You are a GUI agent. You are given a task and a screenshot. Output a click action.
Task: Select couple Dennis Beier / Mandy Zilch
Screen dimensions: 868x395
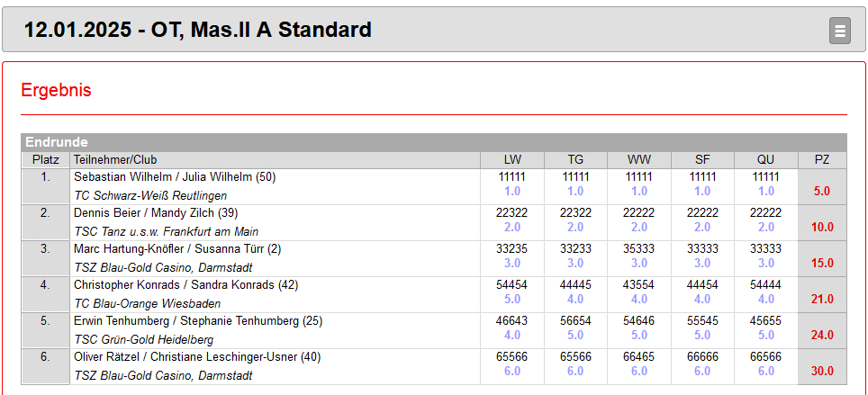[156, 213]
